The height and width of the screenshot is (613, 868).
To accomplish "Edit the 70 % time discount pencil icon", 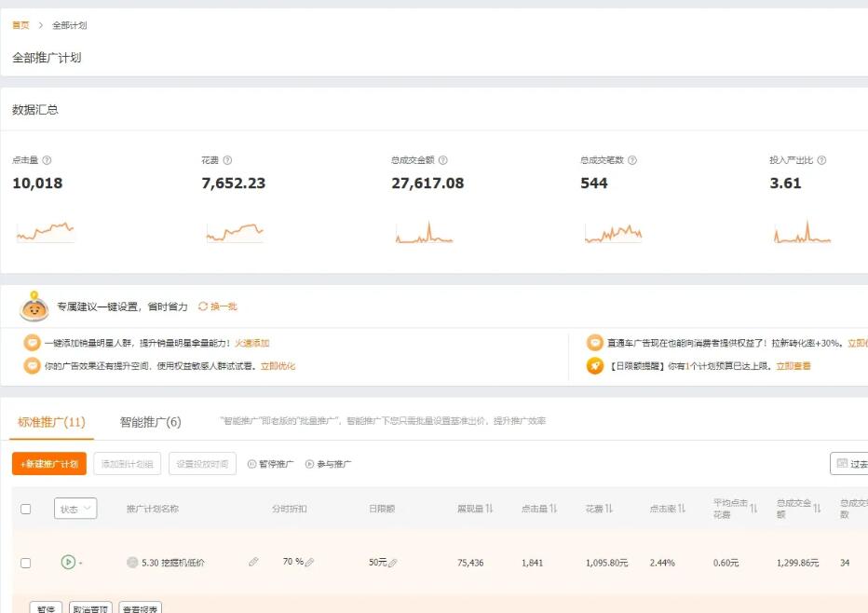I will (309, 562).
